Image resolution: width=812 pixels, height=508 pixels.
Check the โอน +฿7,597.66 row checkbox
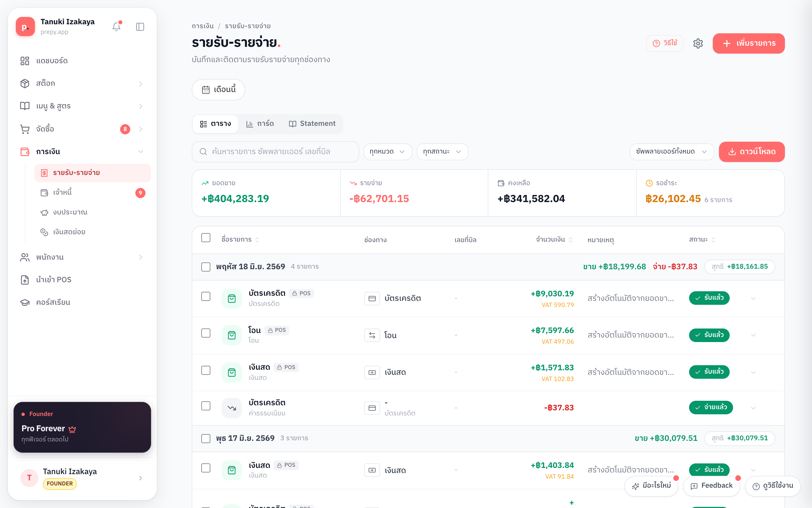pyautogui.click(x=206, y=333)
